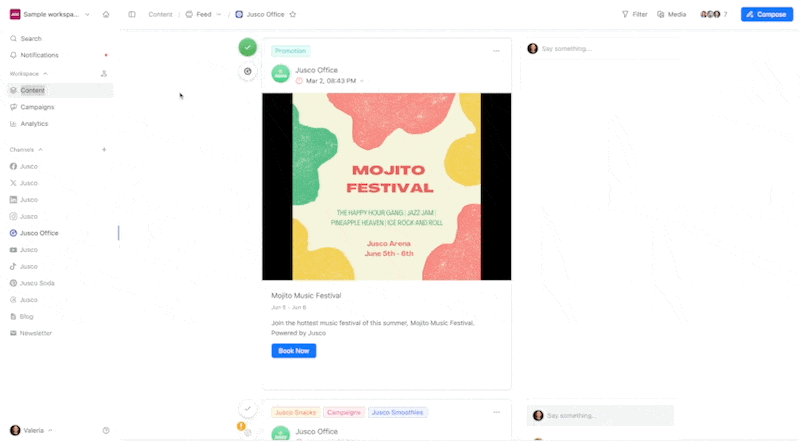Screen dimensions: 800x442
Task: Open the Media library
Action: [x=671, y=15]
